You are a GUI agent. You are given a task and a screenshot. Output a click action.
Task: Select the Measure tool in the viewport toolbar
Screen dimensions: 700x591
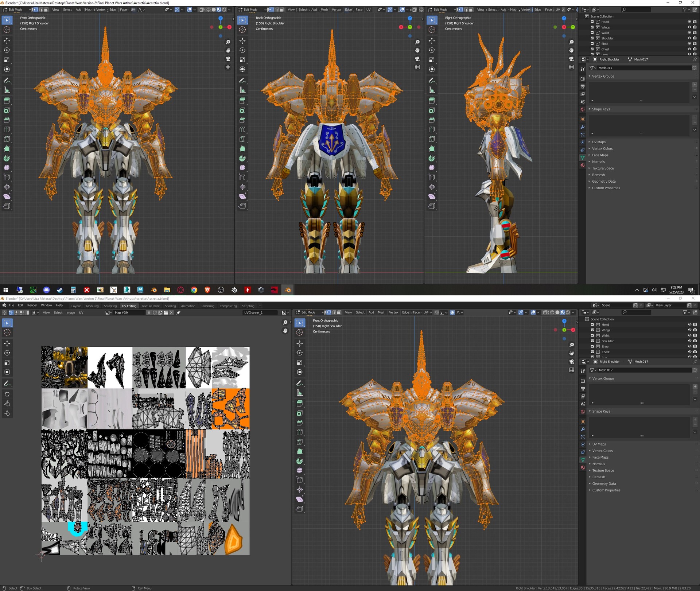pyautogui.click(x=7, y=90)
